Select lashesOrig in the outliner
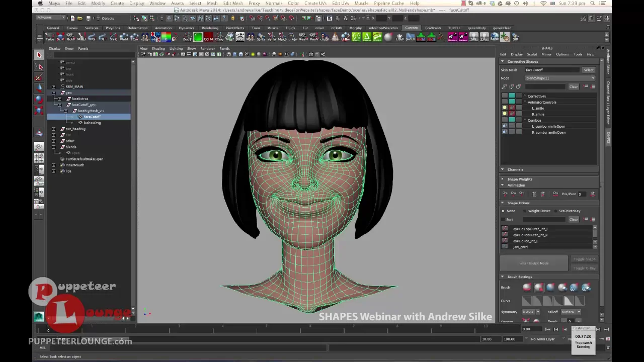644x362 pixels. pos(92,123)
